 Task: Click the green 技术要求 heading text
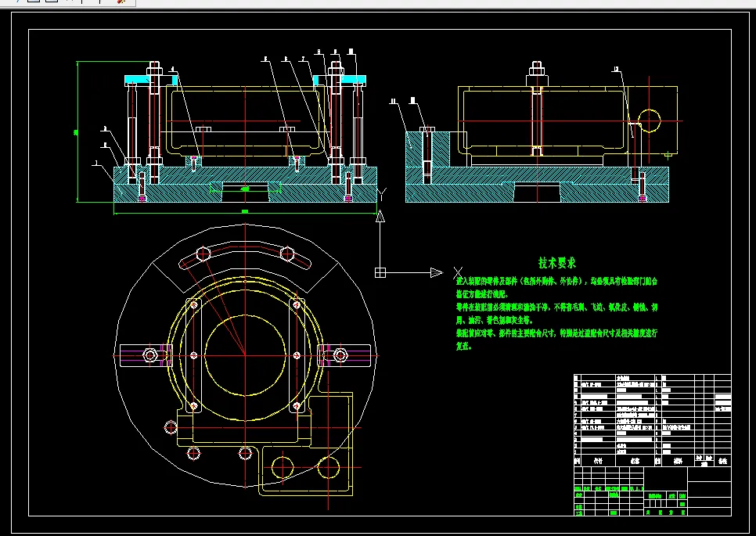click(x=557, y=263)
